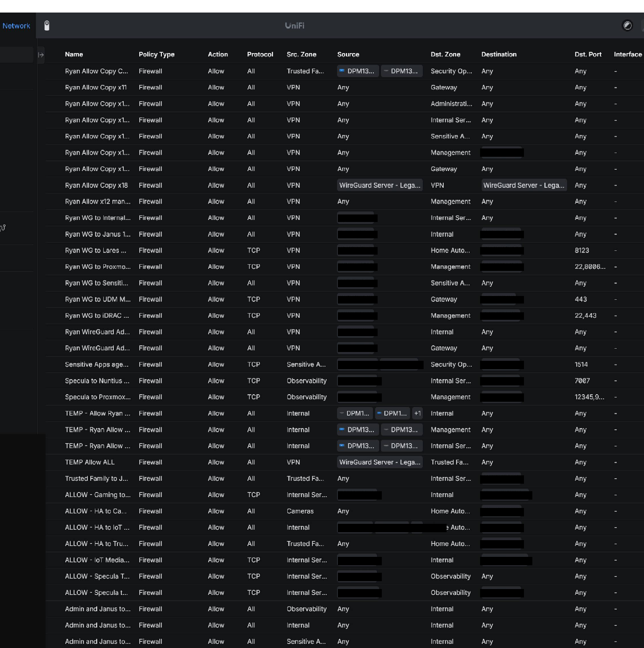Viewport: 644px width, 648px height.
Task: Open the 'Ryan WG to Lares ...' policy
Action: [95, 250]
